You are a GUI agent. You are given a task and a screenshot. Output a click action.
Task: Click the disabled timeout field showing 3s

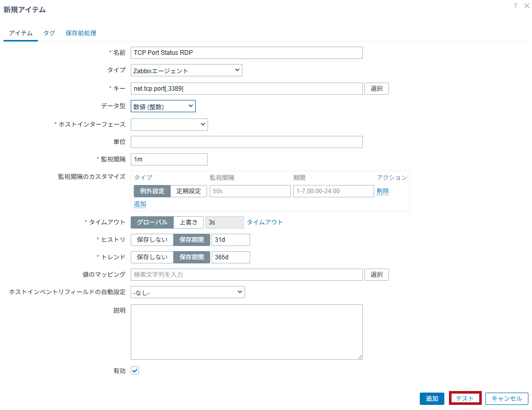tap(224, 222)
